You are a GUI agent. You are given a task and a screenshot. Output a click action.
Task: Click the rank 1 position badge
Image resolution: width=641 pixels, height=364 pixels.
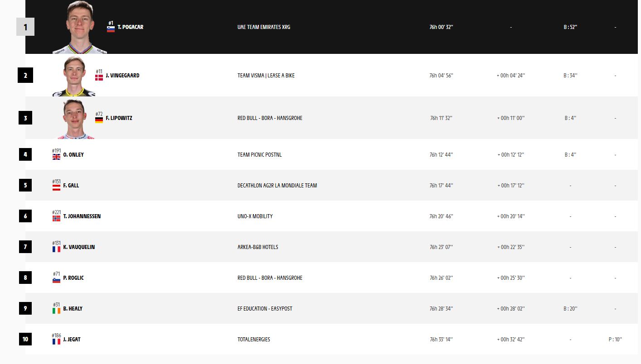[x=25, y=27]
